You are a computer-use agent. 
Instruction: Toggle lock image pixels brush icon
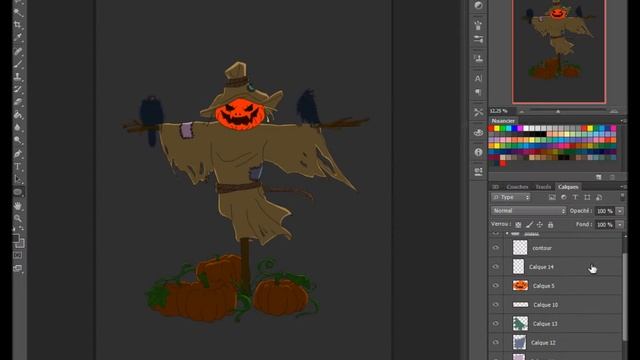[x=529, y=224]
